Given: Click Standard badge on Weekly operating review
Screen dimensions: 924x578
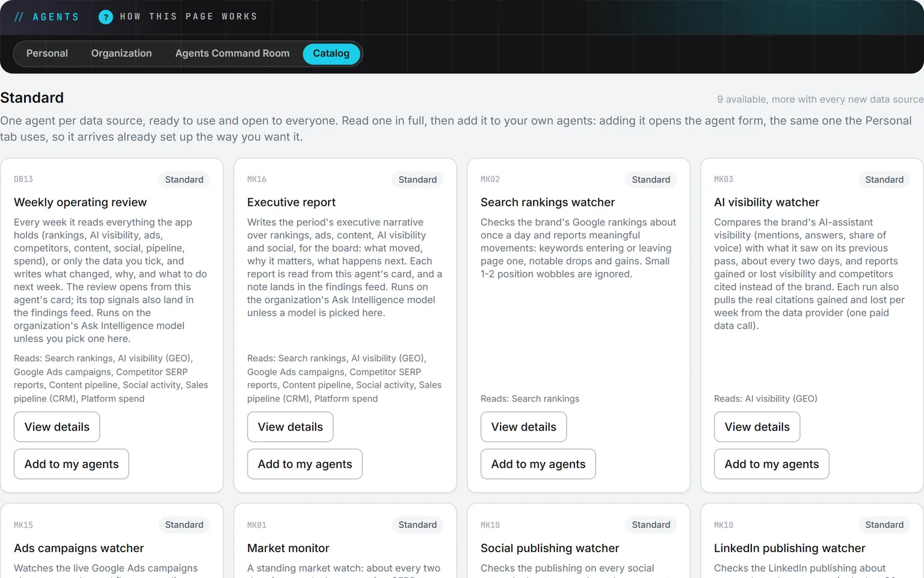Looking at the screenshot, I should [184, 180].
